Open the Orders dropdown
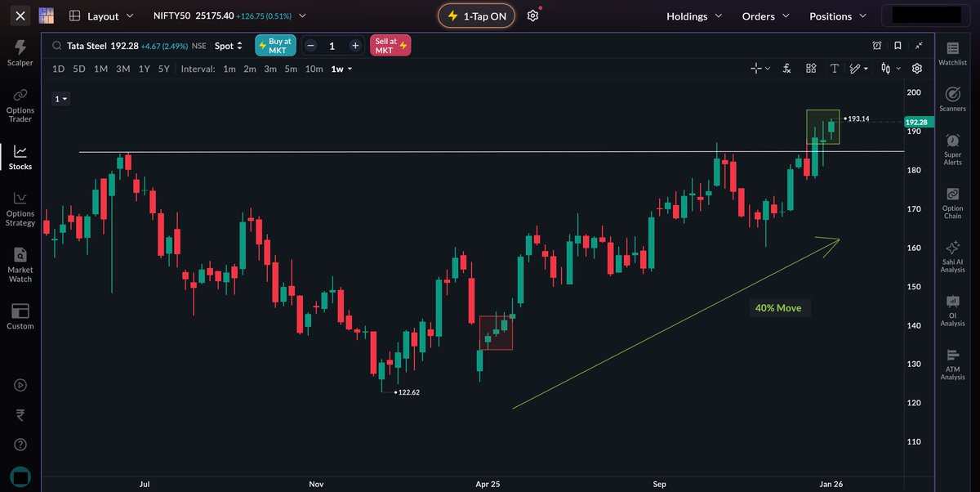 (766, 16)
